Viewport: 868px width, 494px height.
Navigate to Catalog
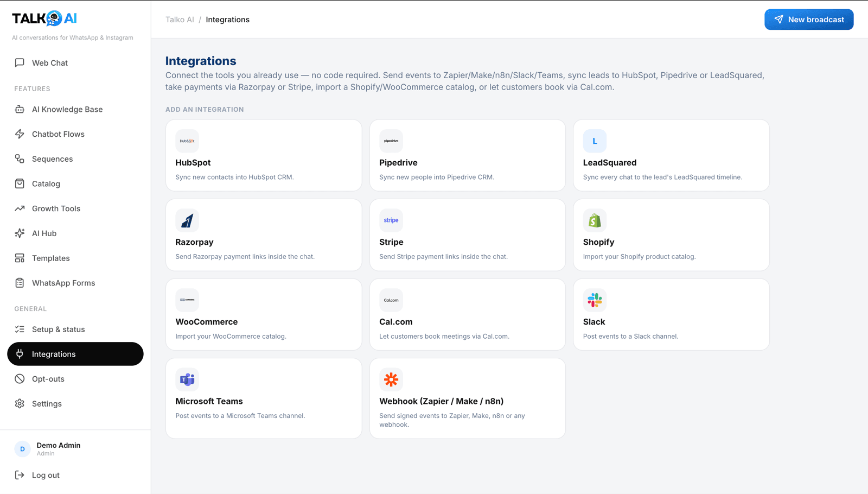click(75, 183)
